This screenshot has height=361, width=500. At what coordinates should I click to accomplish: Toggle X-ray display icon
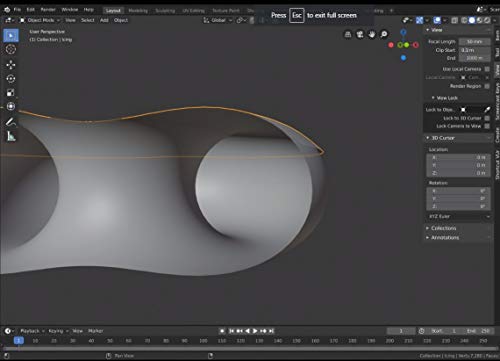(x=454, y=20)
